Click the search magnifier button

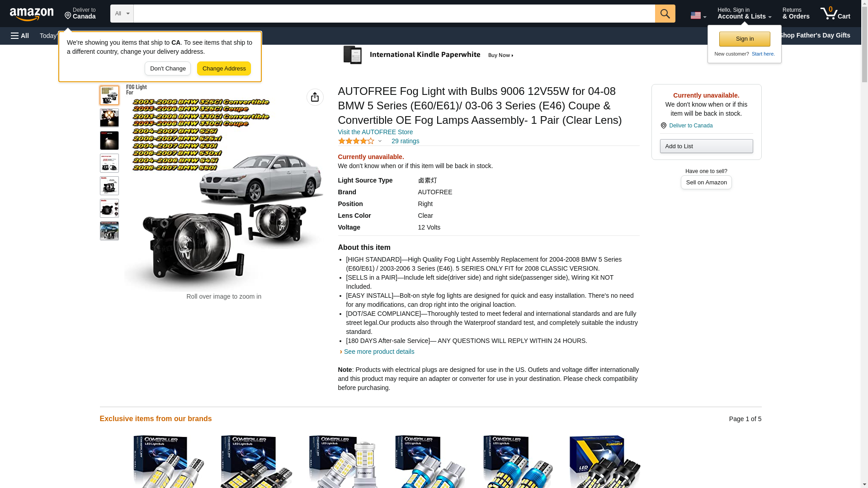click(x=665, y=14)
